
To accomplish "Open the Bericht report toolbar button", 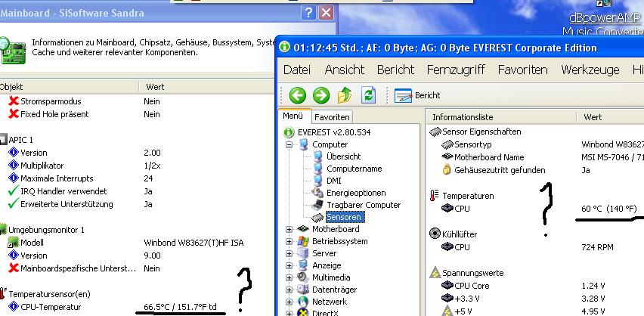I will [x=417, y=95].
